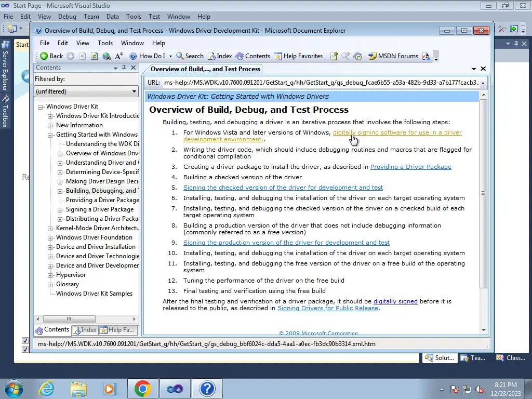
Task: Collapse the Windows Driver Kit tree node
Action: pyautogui.click(x=41, y=107)
